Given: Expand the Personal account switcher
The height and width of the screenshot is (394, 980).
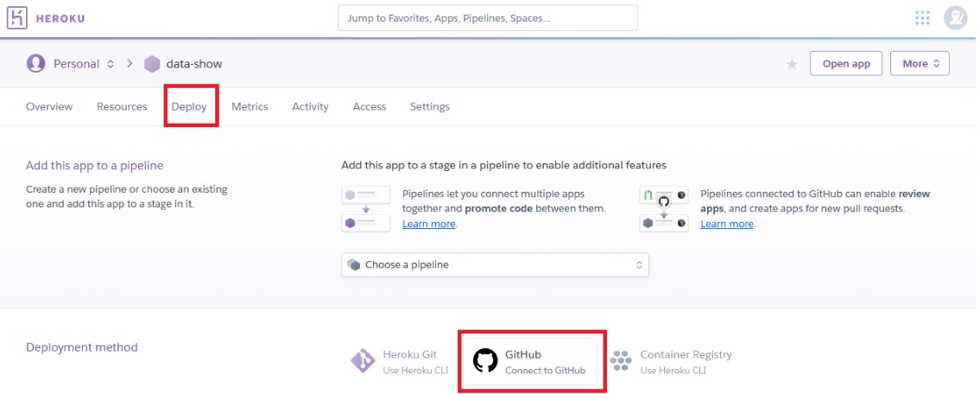Looking at the screenshot, I should pyautogui.click(x=110, y=64).
